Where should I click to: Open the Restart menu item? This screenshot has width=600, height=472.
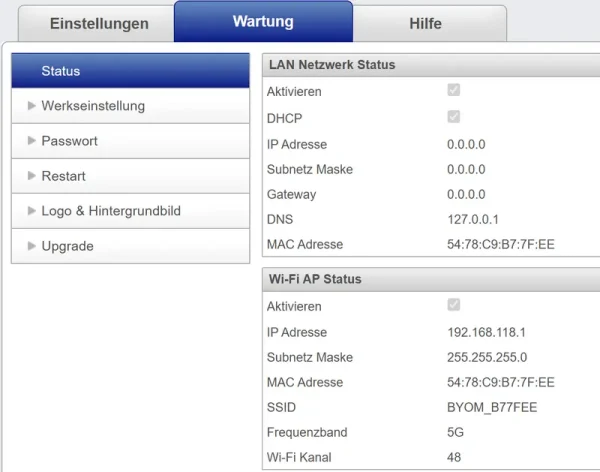(63, 176)
